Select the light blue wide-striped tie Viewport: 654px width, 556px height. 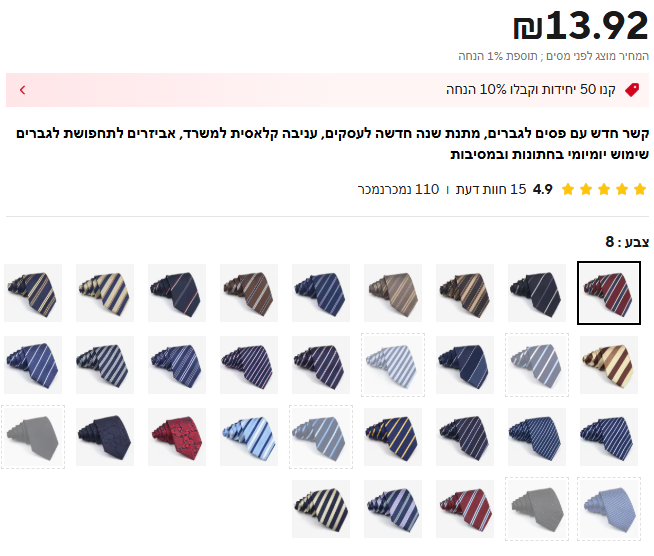[x=249, y=437]
